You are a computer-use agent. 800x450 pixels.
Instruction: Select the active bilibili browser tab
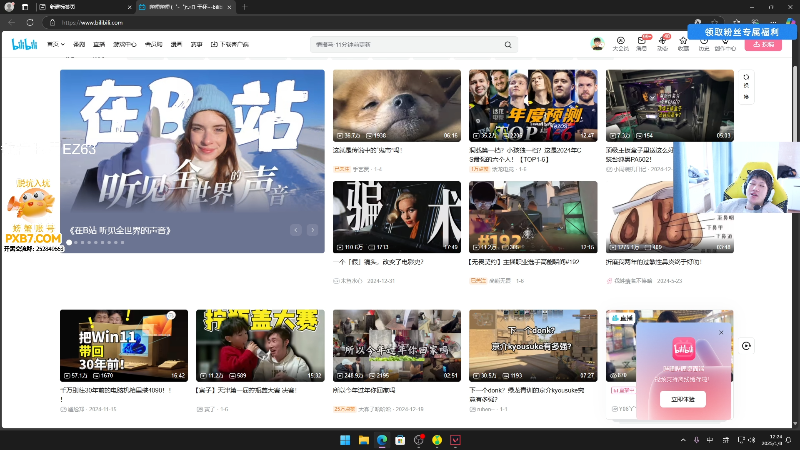(185, 7)
